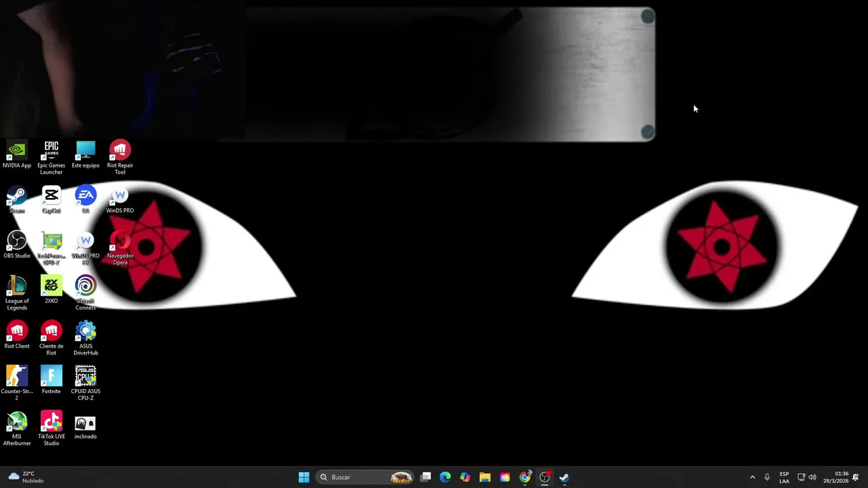Open the Windows Start menu

pyautogui.click(x=304, y=477)
